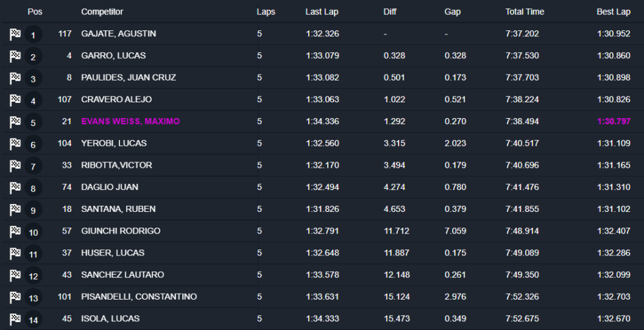Sort by the Competitor column header
644x330 pixels.
pyautogui.click(x=102, y=12)
